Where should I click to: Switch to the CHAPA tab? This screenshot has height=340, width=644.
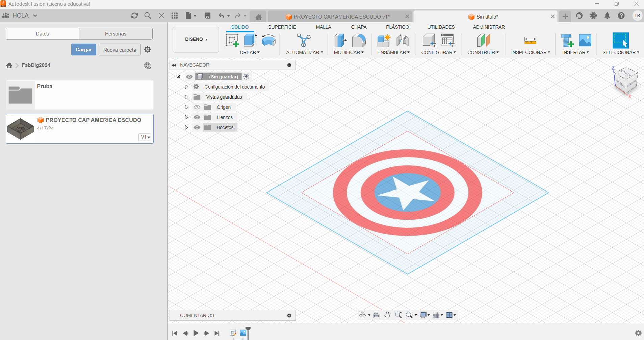click(359, 27)
